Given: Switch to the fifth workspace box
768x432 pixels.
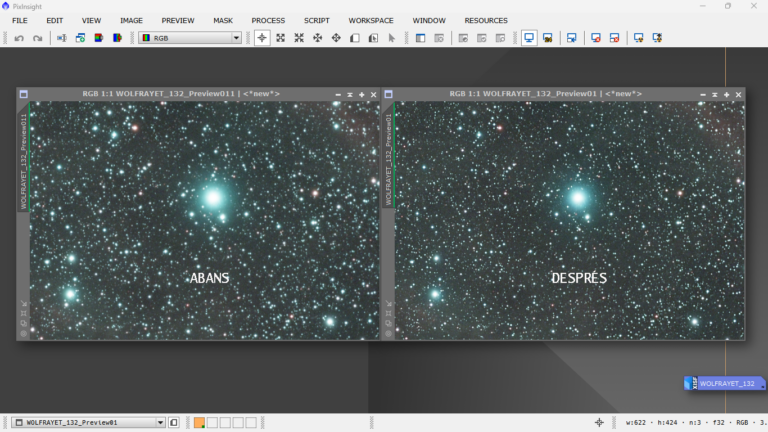Looking at the screenshot, I should 251,423.
